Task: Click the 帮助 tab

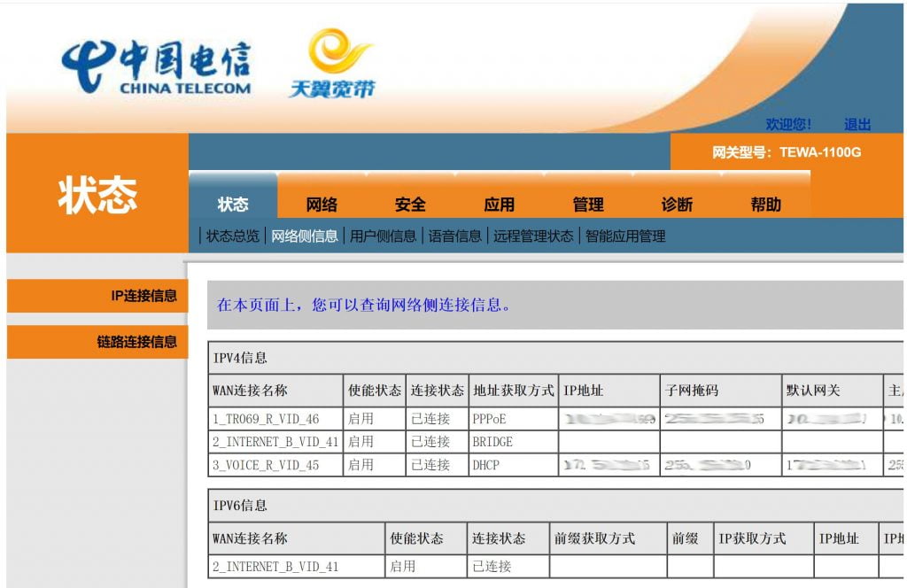Action: tap(766, 204)
